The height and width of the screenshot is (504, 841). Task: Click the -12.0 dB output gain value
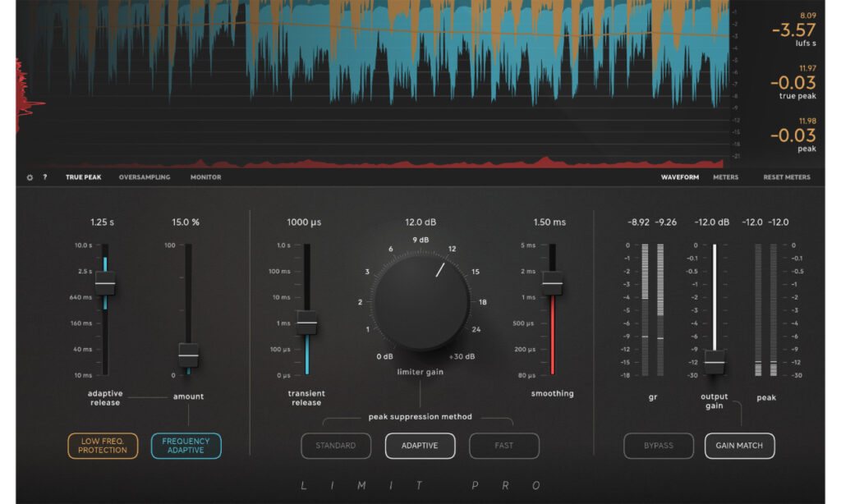(712, 222)
